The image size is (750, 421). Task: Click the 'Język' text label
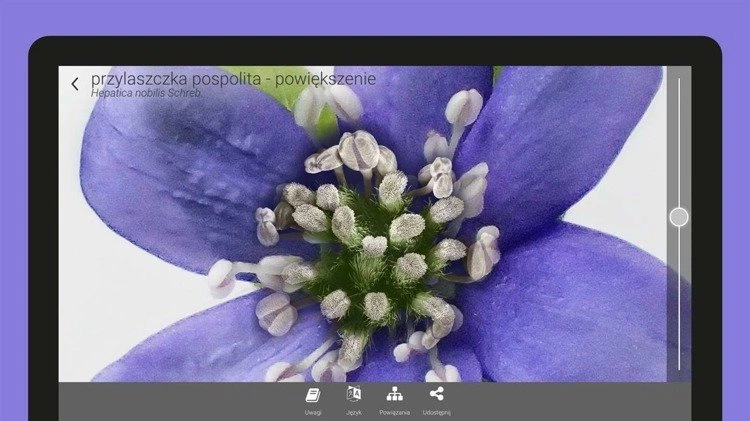[354, 411]
